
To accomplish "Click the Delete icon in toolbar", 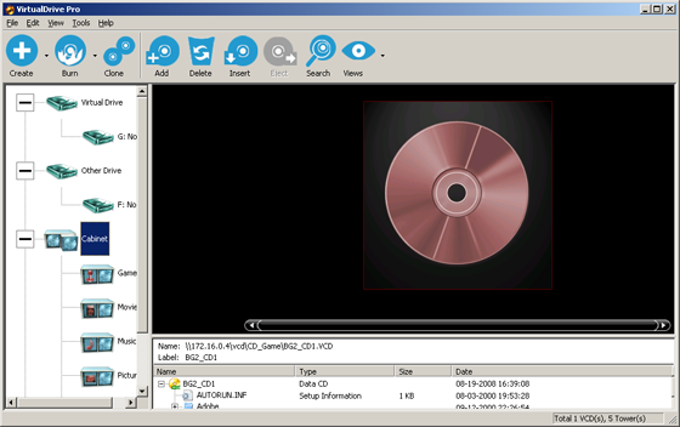I will 201,51.
